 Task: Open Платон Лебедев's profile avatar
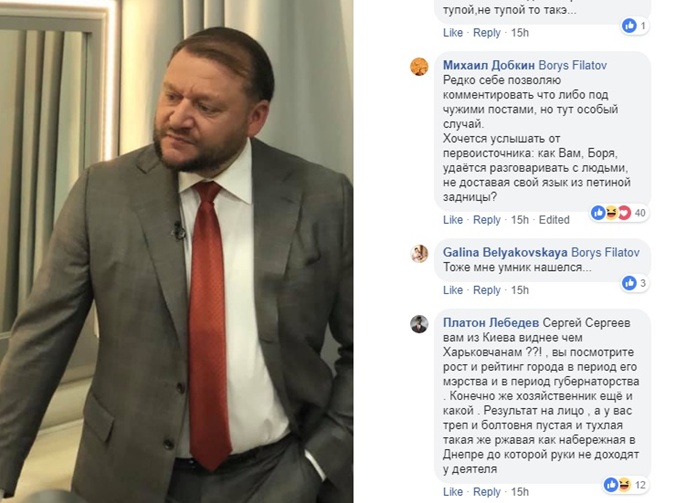coord(419,324)
